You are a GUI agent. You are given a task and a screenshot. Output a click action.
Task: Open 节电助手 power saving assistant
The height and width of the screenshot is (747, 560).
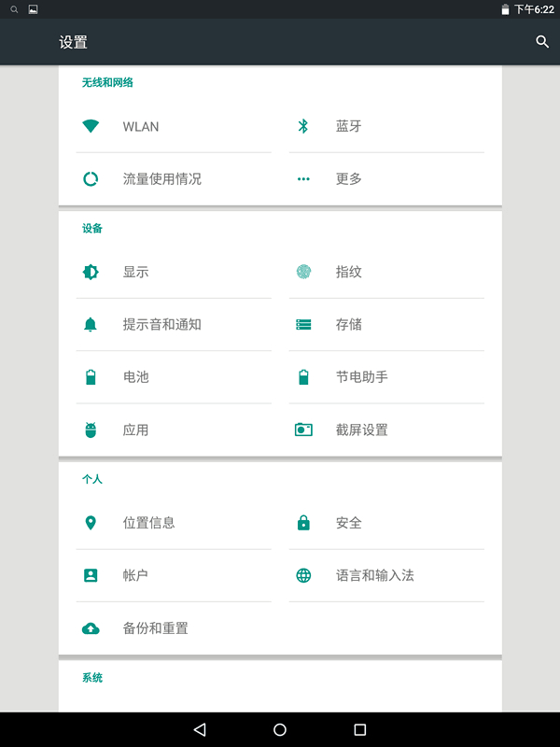coord(362,377)
